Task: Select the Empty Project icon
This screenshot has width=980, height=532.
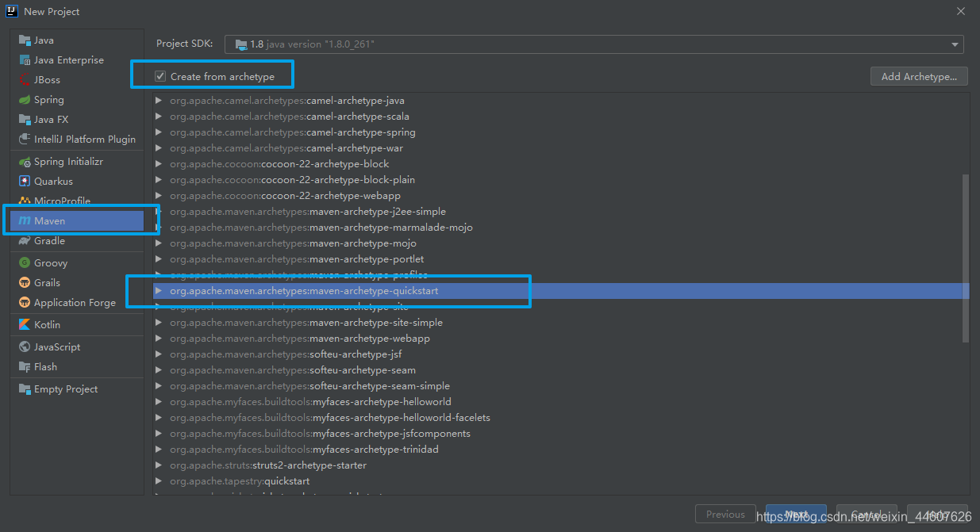Action: [25, 389]
